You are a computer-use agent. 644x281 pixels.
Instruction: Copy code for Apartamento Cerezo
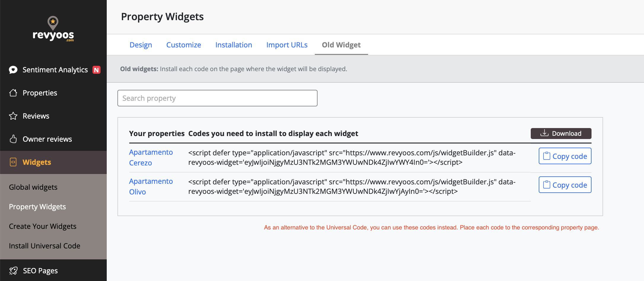coord(565,156)
